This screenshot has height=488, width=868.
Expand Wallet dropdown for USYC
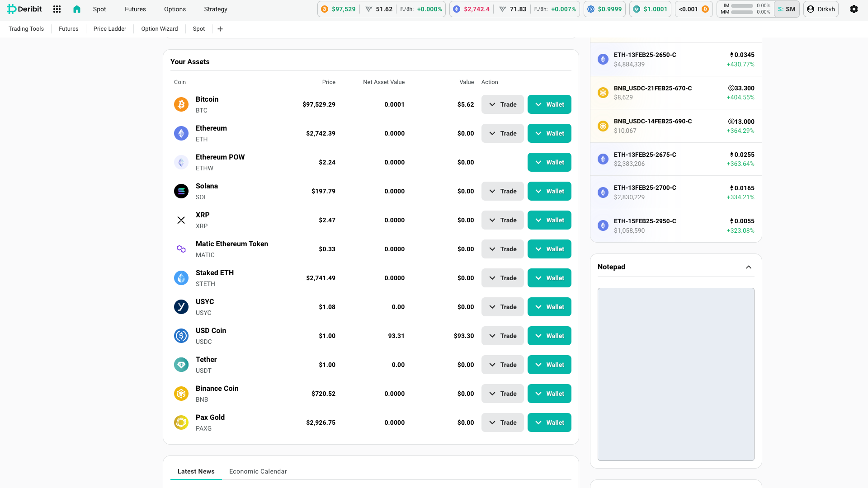[x=549, y=307]
